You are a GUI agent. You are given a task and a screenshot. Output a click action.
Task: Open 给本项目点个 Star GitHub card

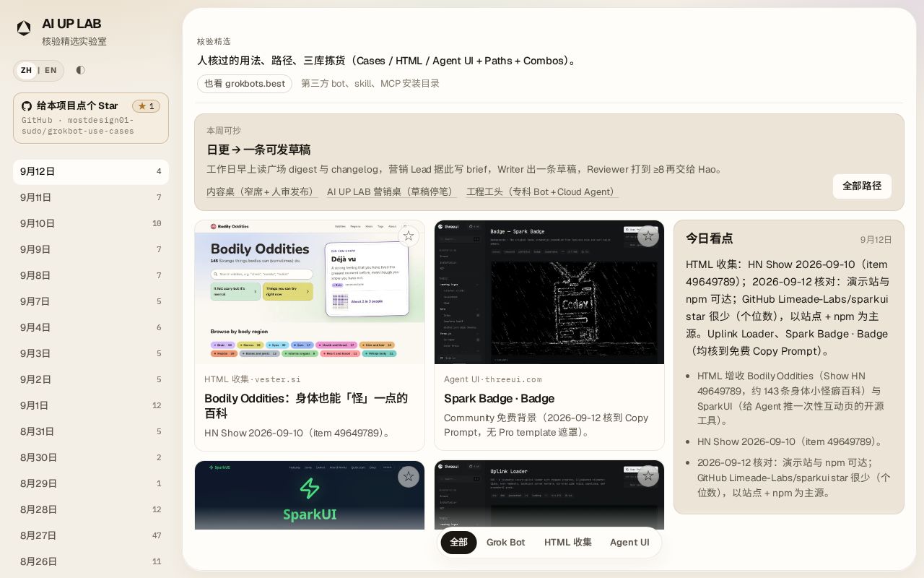pos(91,118)
